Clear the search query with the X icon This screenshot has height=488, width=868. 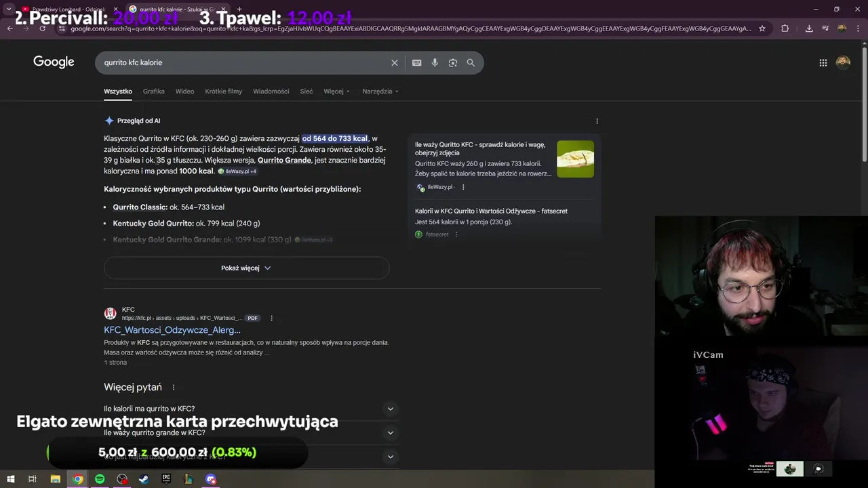395,62
